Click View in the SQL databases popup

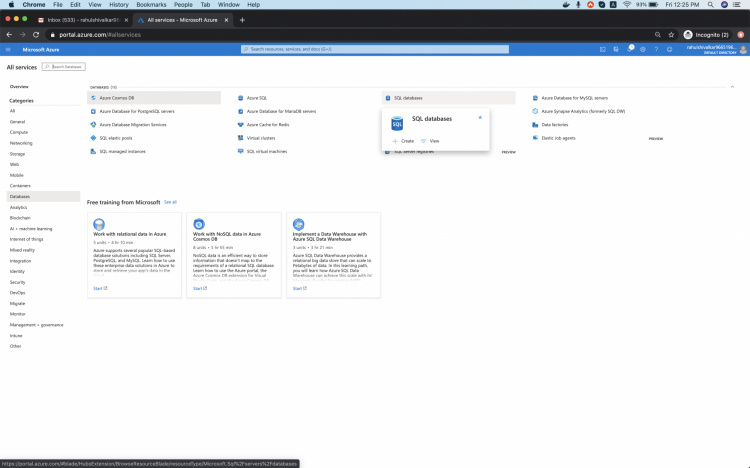[x=430, y=141]
